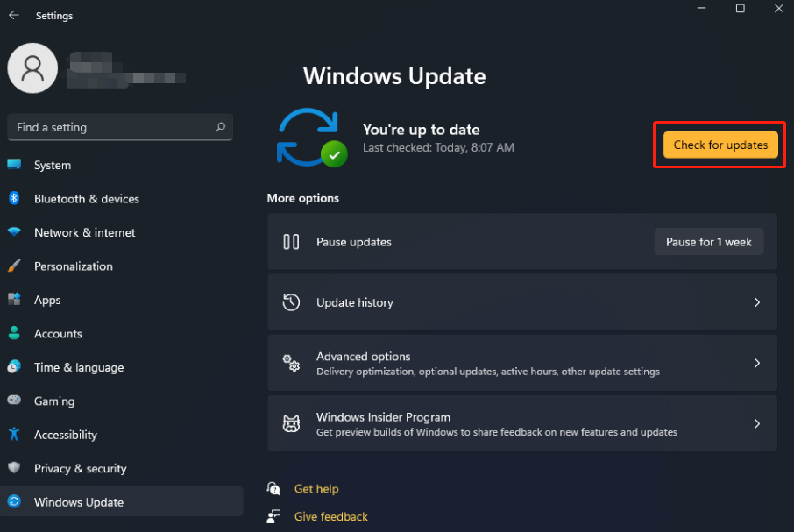This screenshot has width=794, height=532.
Task: Click the Find a setting search box
Action: [x=120, y=127]
